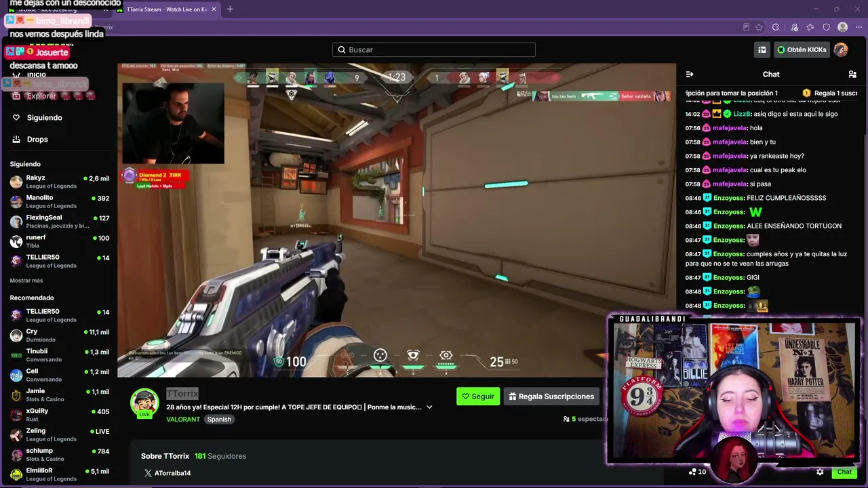Click Regala Suscripciones button
This screenshot has width=868, height=488.
point(551,396)
